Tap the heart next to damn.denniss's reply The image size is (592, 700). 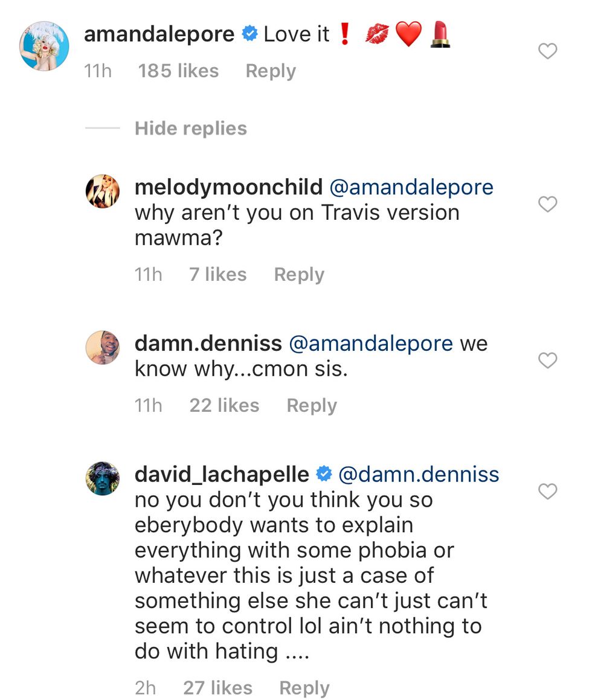click(547, 361)
